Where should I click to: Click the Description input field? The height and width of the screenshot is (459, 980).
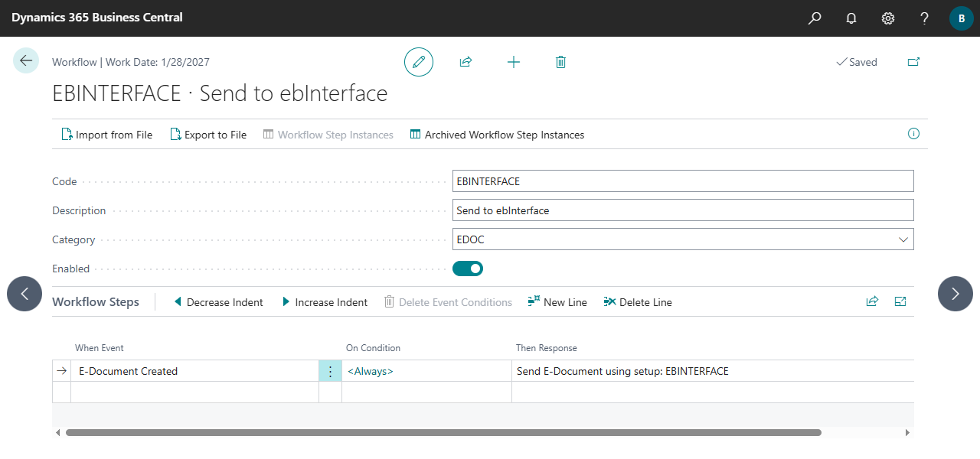(683, 210)
